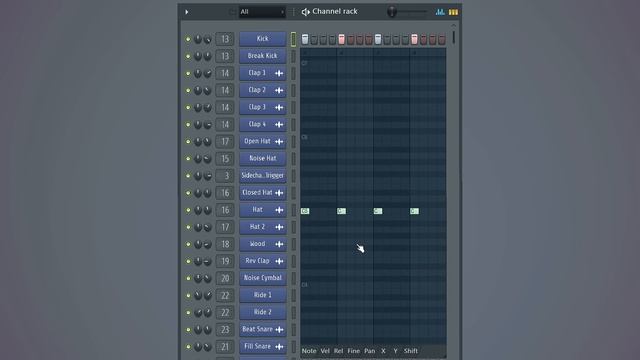Click the waveform icon on Clap 3

pyautogui.click(x=279, y=107)
